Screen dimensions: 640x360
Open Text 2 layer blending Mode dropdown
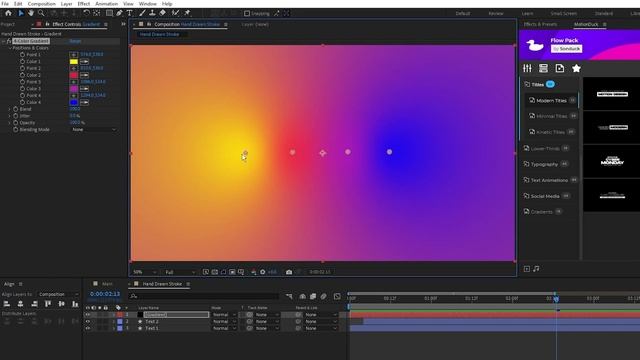coord(224,322)
